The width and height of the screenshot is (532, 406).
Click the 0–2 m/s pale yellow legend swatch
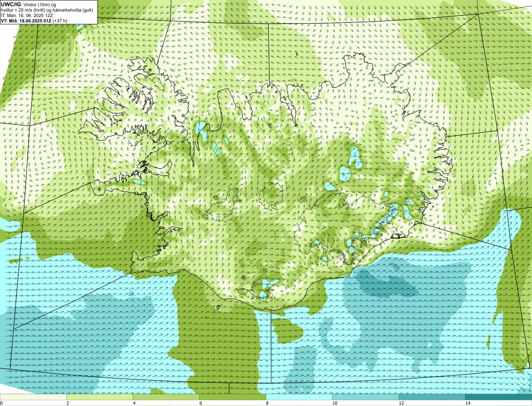pos(33,397)
